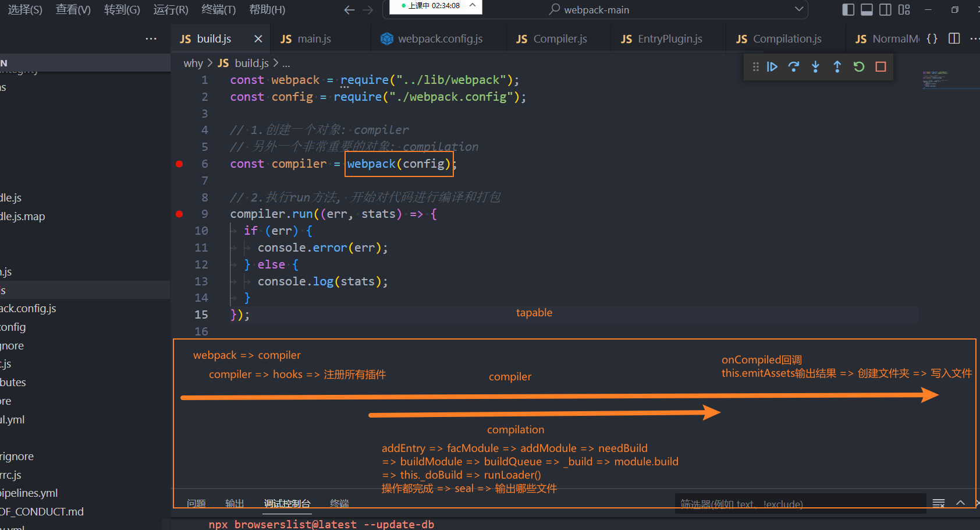Screen dimensions: 980x530
Task: Expand the command center dropdown arrow
Action: coord(799,9)
